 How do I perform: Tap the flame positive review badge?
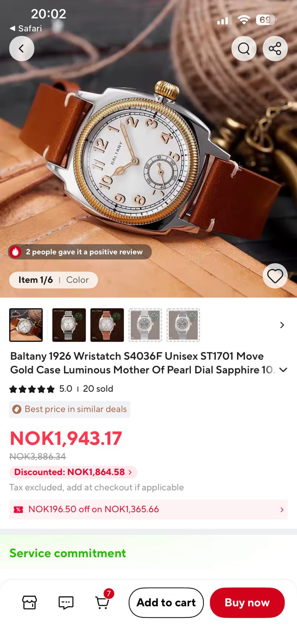pos(80,252)
